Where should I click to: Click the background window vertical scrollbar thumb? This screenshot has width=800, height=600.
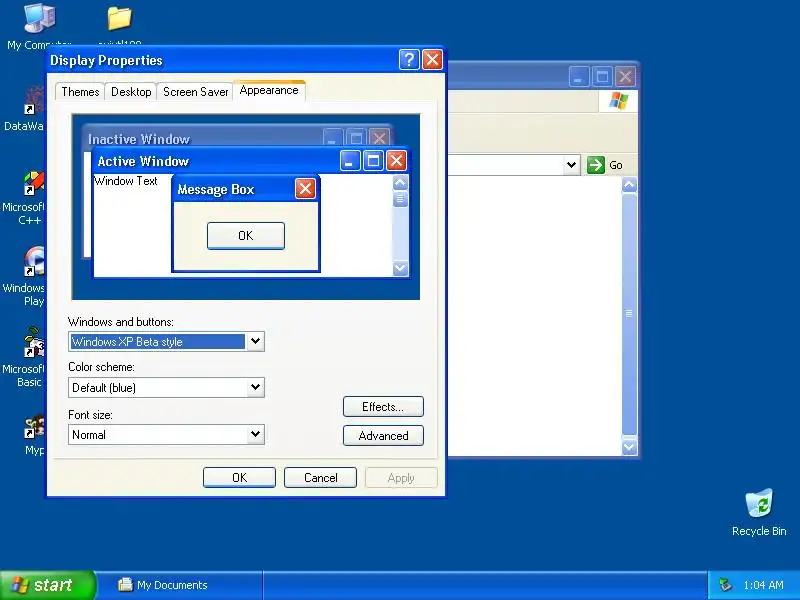pyautogui.click(x=629, y=313)
